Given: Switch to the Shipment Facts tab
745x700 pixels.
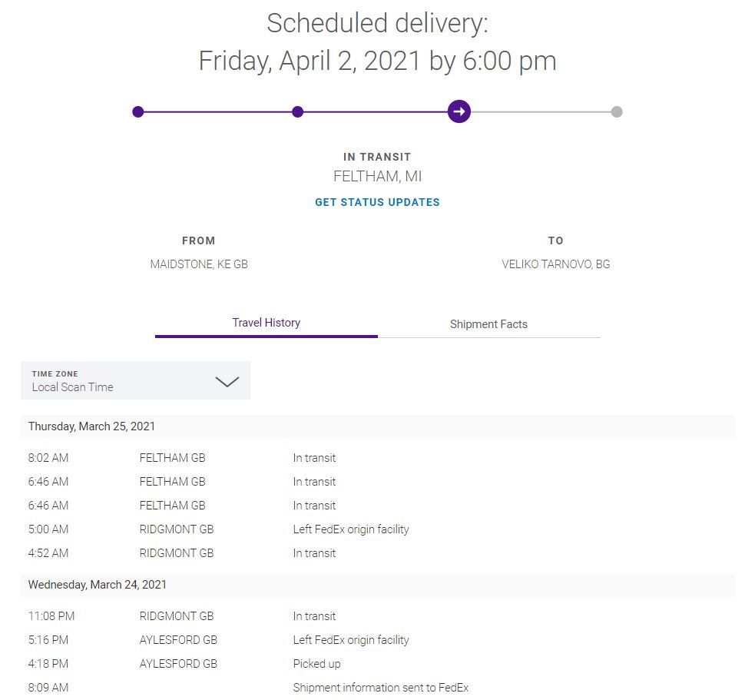Looking at the screenshot, I should click(x=488, y=324).
